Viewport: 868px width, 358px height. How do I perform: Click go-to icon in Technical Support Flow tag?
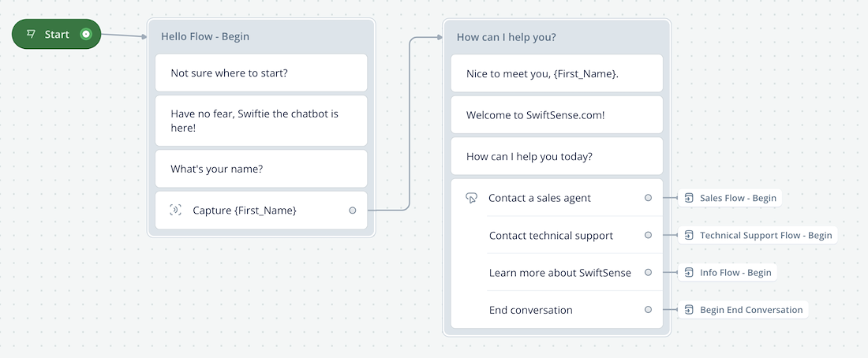click(x=689, y=235)
